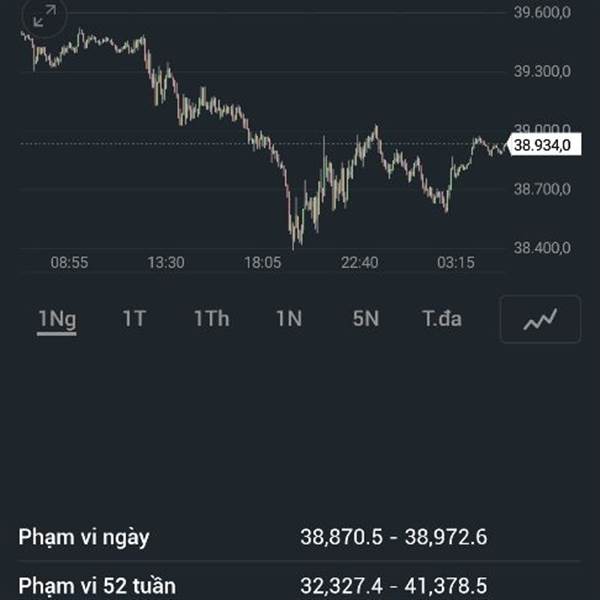The image size is (600, 600).
Task: Click the 38.934,0 current price label
Action: pos(543,145)
